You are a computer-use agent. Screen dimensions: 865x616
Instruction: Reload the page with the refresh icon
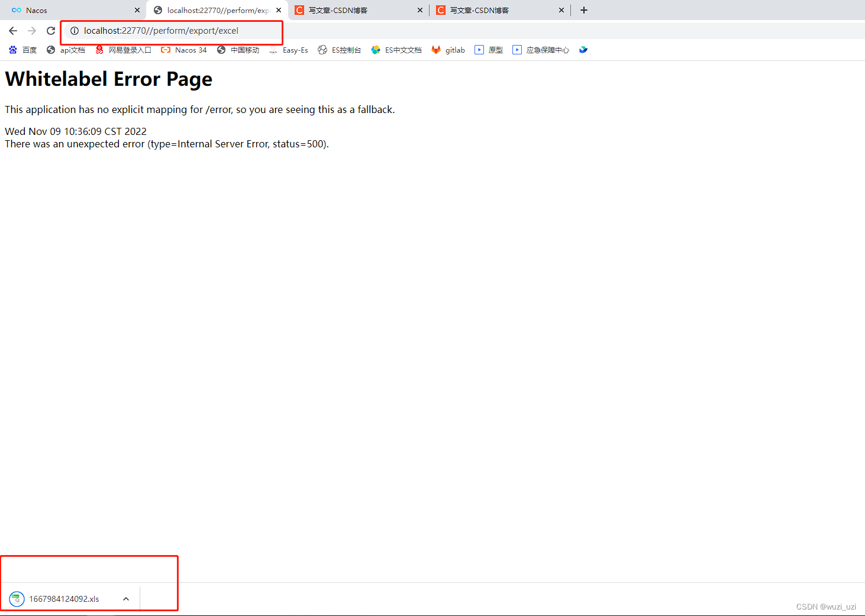pos(51,31)
